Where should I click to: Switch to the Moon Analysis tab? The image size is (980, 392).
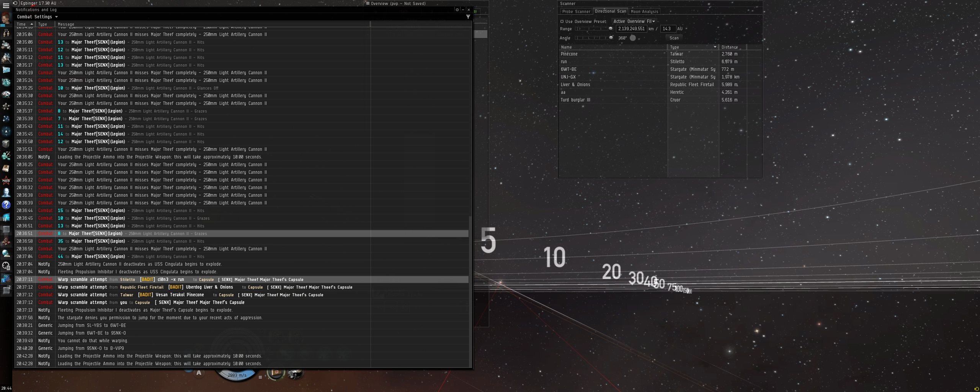(644, 11)
